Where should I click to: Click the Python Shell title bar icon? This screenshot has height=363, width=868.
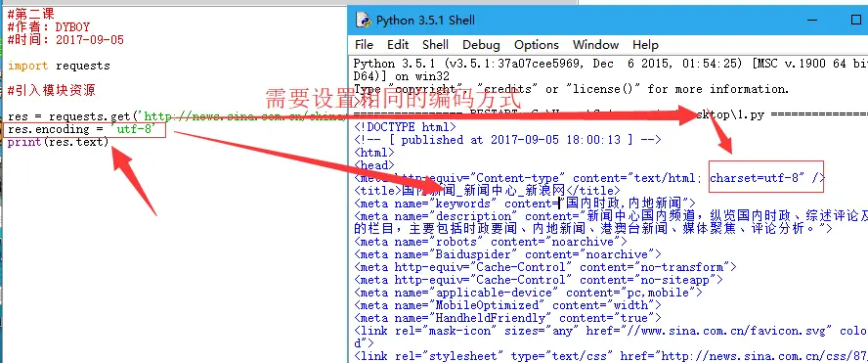[363, 21]
